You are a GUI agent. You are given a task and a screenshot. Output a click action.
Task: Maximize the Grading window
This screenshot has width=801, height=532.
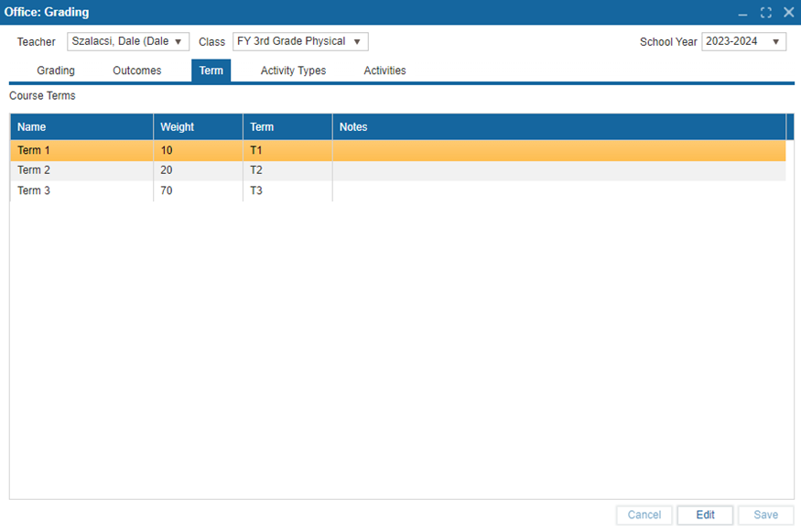765,13
